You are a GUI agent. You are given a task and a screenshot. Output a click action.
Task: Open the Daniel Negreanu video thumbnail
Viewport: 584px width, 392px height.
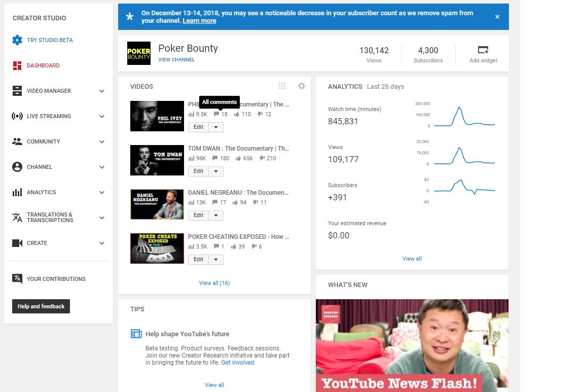click(157, 204)
